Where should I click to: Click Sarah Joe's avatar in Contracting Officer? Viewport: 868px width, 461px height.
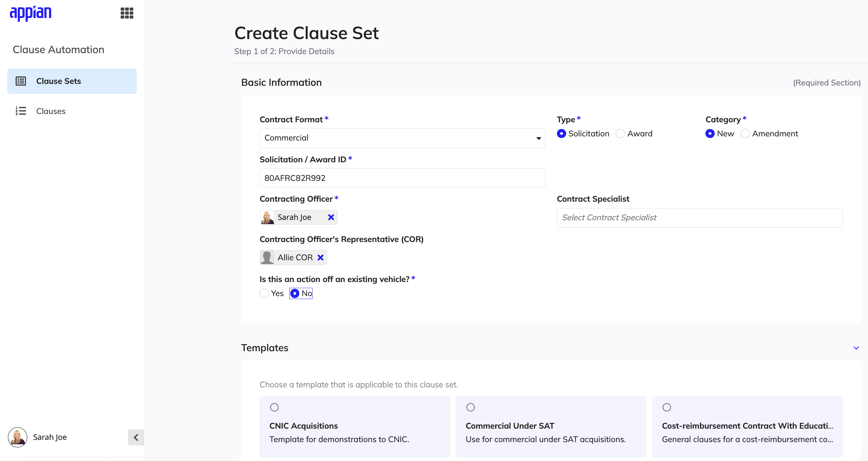coord(267,217)
